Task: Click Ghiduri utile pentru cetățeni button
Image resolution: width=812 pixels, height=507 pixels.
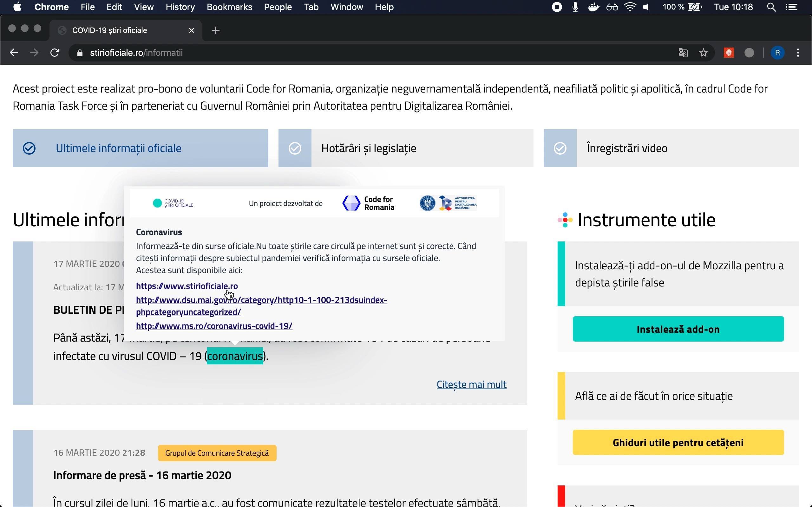Action: click(x=678, y=442)
